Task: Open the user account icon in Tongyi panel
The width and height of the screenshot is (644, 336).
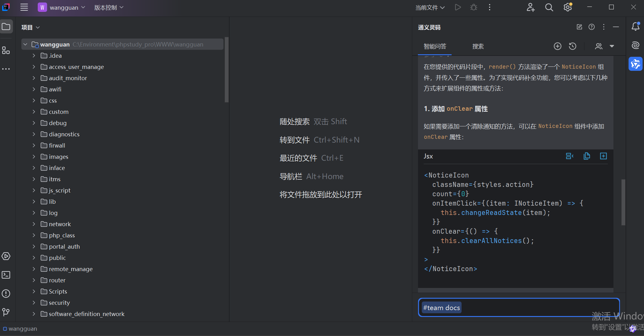Action: [599, 46]
